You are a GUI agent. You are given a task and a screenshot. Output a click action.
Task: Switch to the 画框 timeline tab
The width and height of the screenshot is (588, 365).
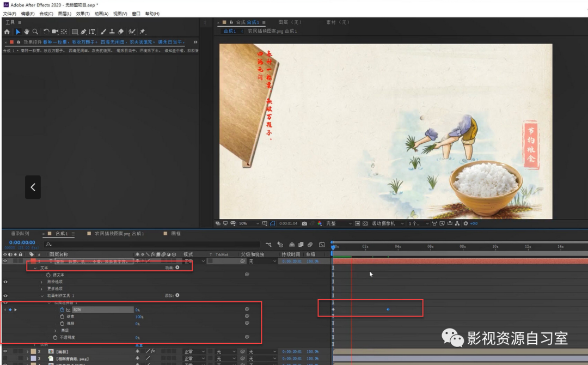pos(176,233)
